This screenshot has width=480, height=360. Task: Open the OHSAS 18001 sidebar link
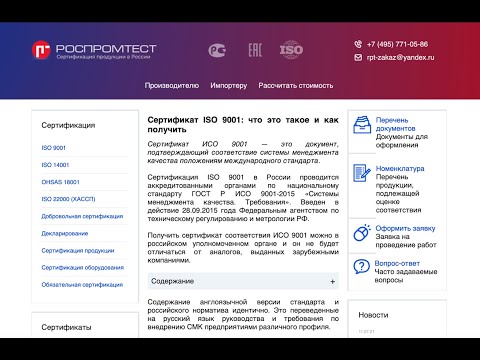coord(60,182)
